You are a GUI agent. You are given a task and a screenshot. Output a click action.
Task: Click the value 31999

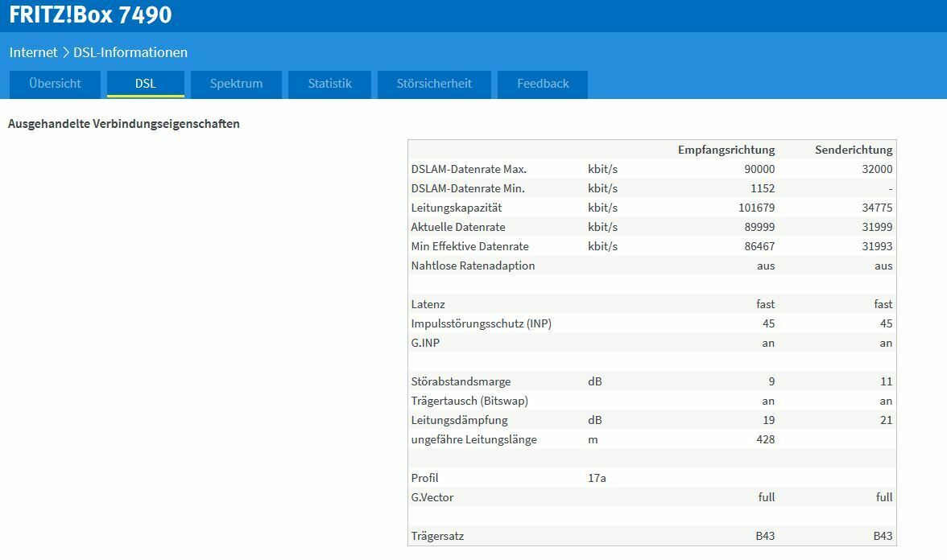pyautogui.click(x=877, y=227)
